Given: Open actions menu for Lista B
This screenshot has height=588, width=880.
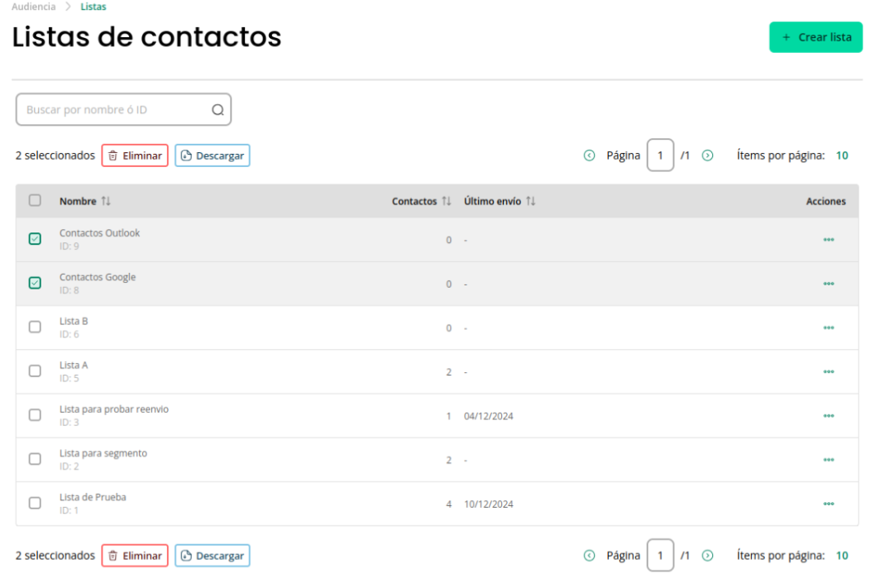Looking at the screenshot, I should pyautogui.click(x=829, y=327).
